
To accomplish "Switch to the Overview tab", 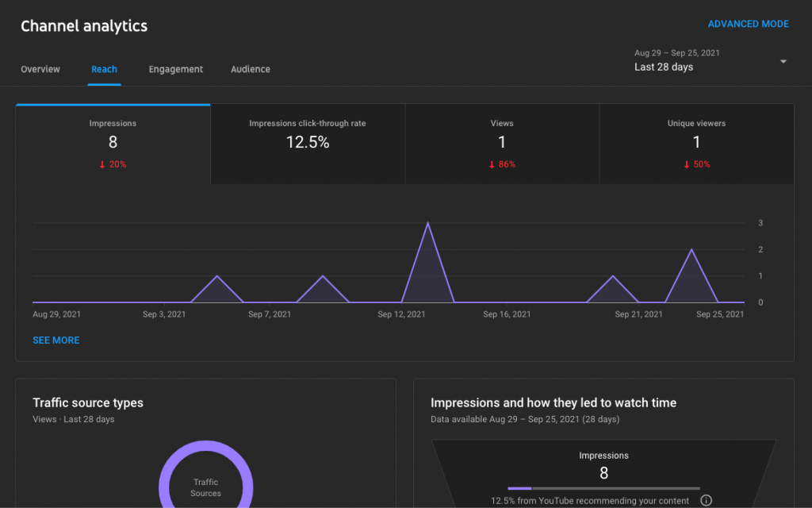I will (x=40, y=69).
